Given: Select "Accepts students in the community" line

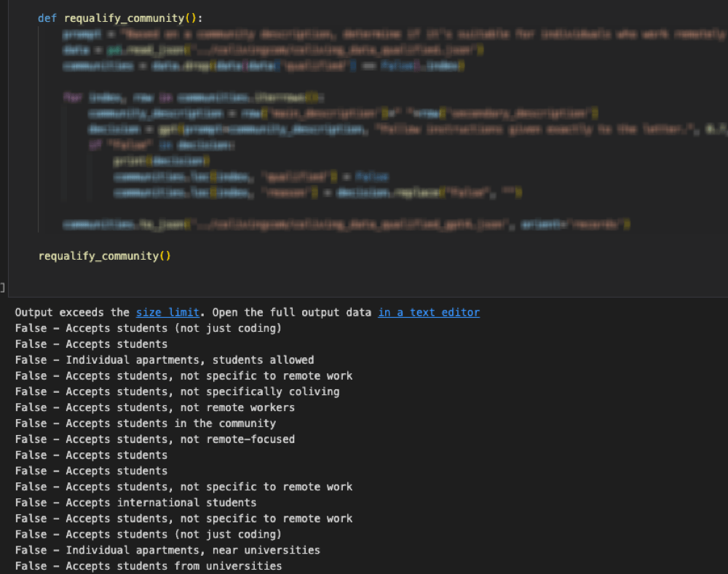Looking at the screenshot, I should coord(146,423).
